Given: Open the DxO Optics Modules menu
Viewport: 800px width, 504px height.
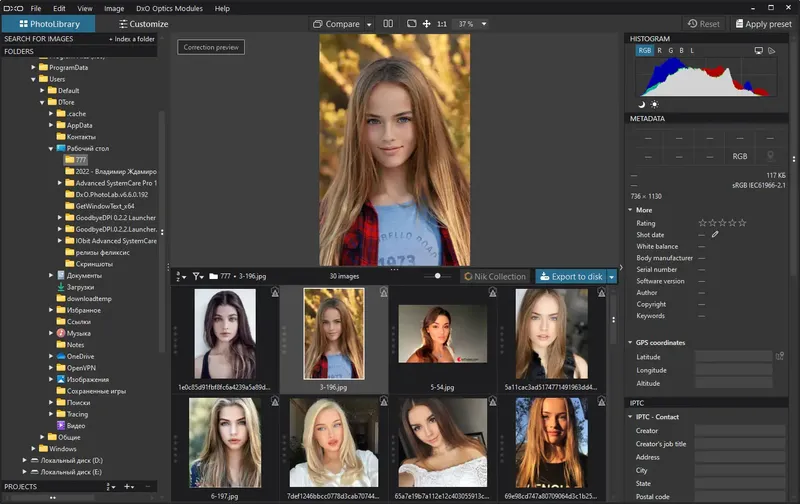Looking at the screenshot, I should [x=171, y=8].
